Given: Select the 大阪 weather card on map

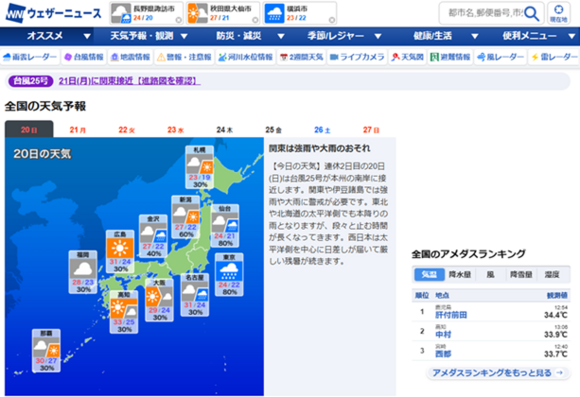Looking at the screenshot, I should point(159,300).
